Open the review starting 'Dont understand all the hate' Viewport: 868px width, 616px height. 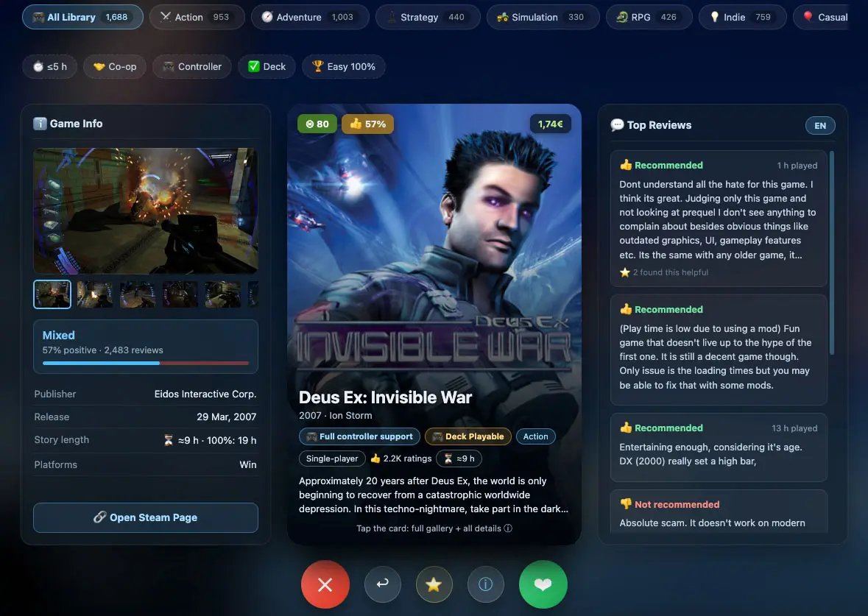click(719, 219)
